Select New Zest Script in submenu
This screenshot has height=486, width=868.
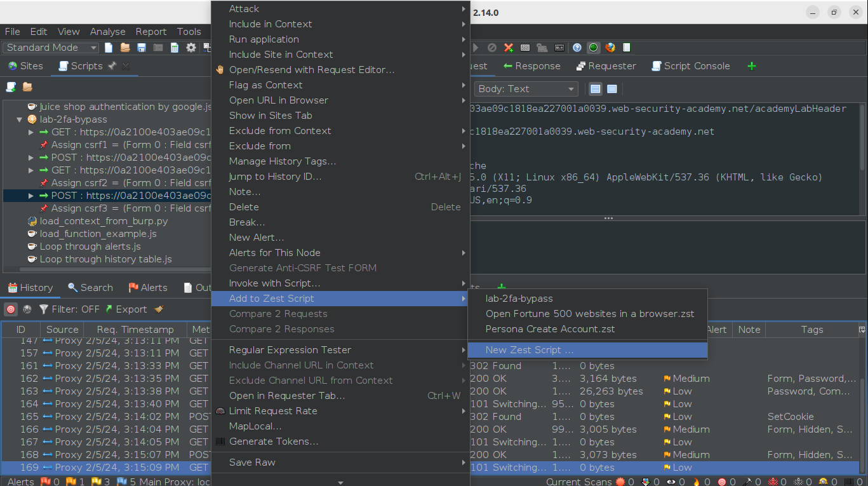click(x=529, y=350)
